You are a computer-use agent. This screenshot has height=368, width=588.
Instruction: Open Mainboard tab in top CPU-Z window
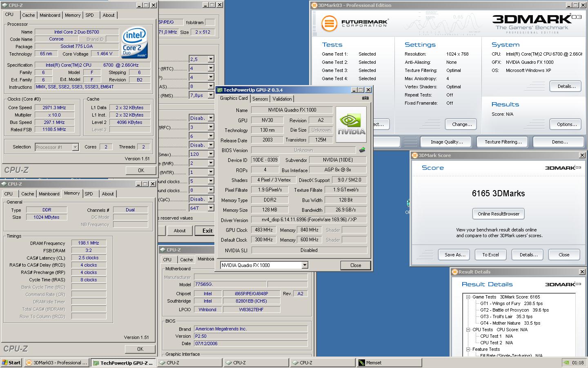[50, 15]
